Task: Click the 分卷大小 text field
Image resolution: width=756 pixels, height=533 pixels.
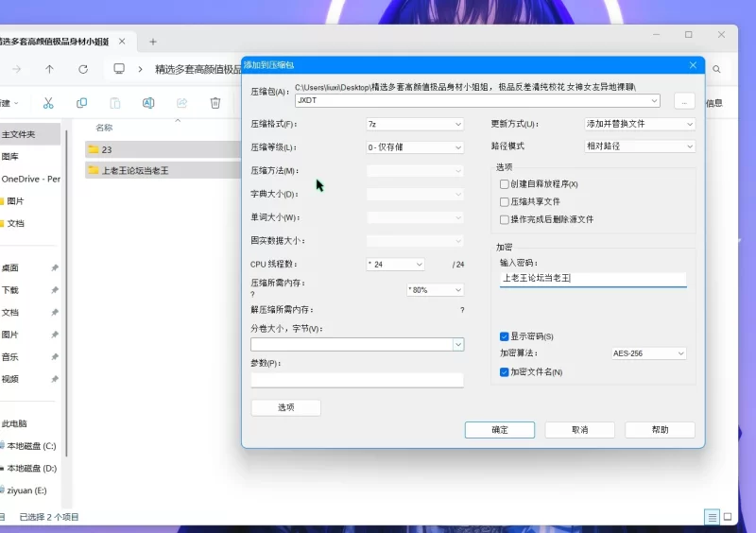Action: (x=352, y=344)
